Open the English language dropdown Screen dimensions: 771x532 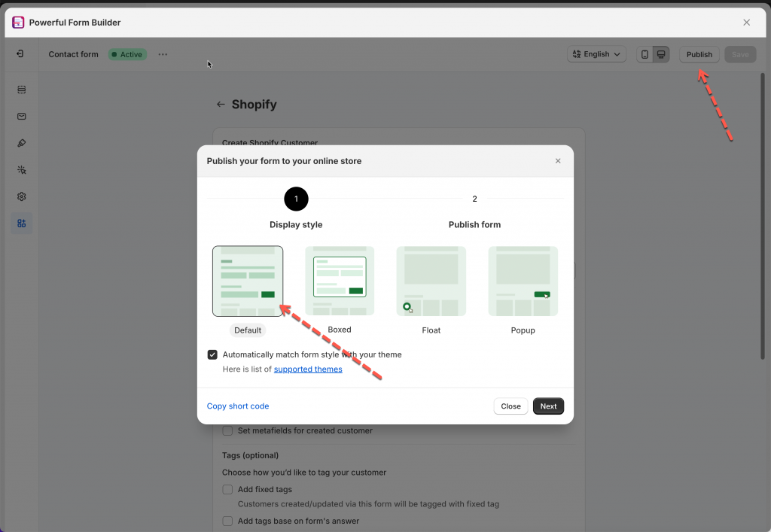pos(597,54)
